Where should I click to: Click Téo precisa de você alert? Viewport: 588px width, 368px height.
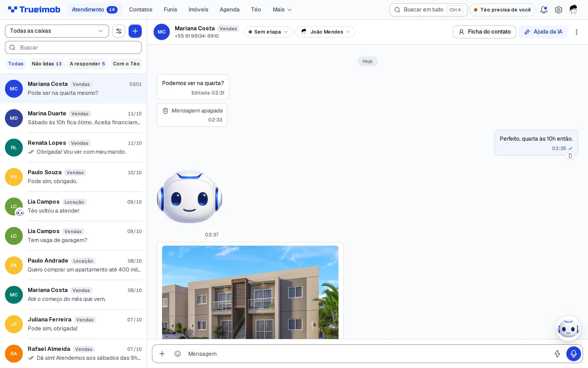click(x=502, y=10)
